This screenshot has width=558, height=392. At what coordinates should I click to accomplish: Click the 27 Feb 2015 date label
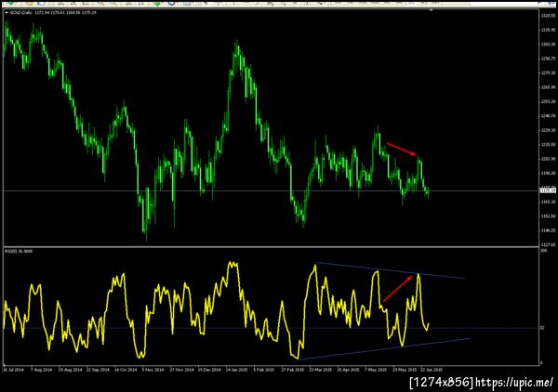[x=293, y=370]
